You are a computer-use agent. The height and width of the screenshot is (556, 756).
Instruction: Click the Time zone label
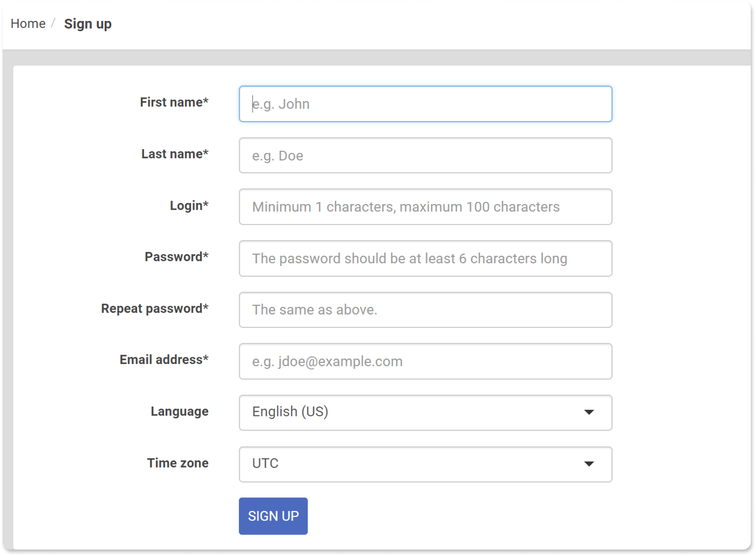178,463
